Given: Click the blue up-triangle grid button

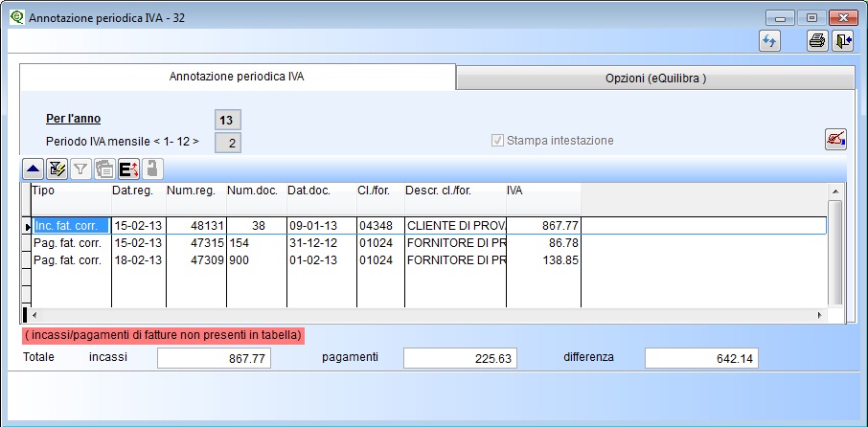Looking at the screenshot, I should (34, 169).
